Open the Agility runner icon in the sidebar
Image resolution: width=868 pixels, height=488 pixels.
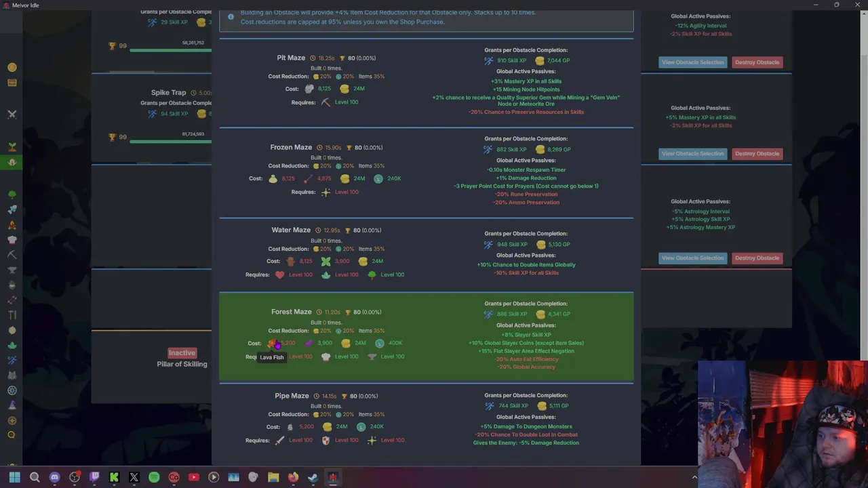tap(12, 360)
